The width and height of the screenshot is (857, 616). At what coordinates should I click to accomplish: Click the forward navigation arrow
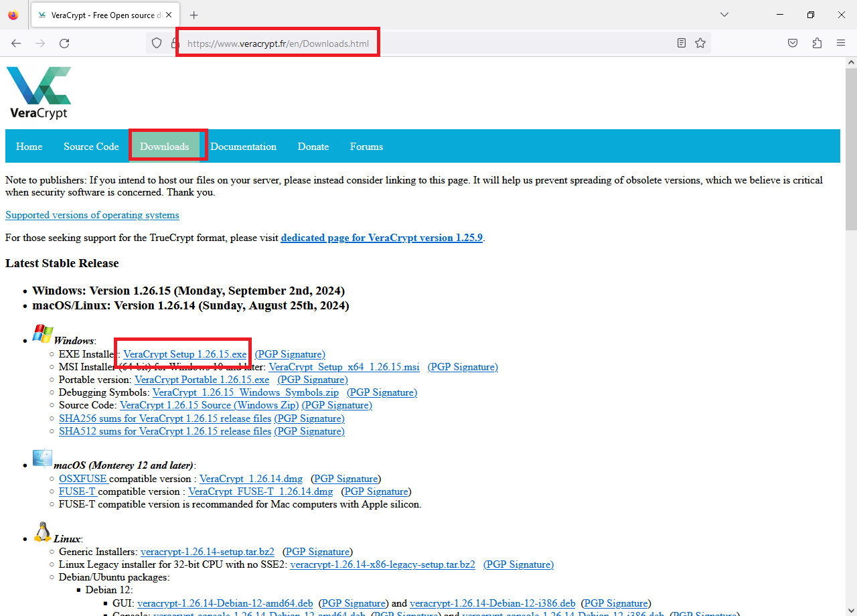40,43
